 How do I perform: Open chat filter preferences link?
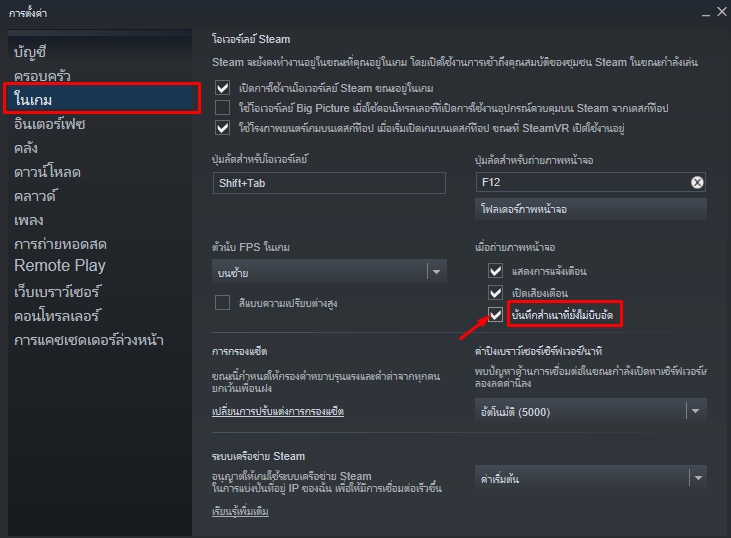tap(278, 411)
